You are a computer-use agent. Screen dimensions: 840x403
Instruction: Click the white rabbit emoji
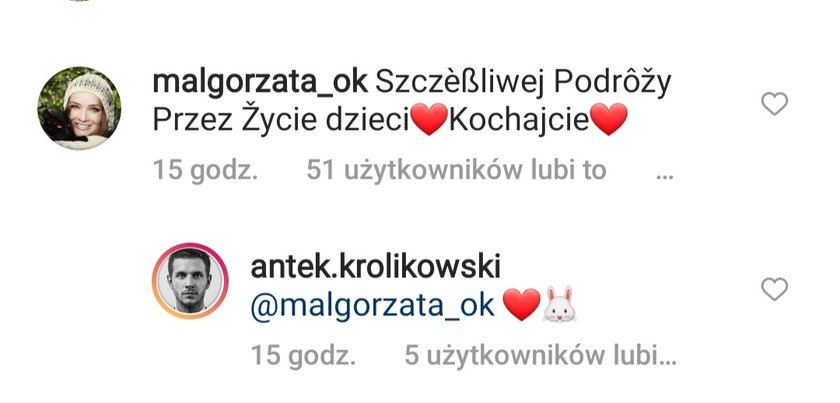[x=559, y=304]
